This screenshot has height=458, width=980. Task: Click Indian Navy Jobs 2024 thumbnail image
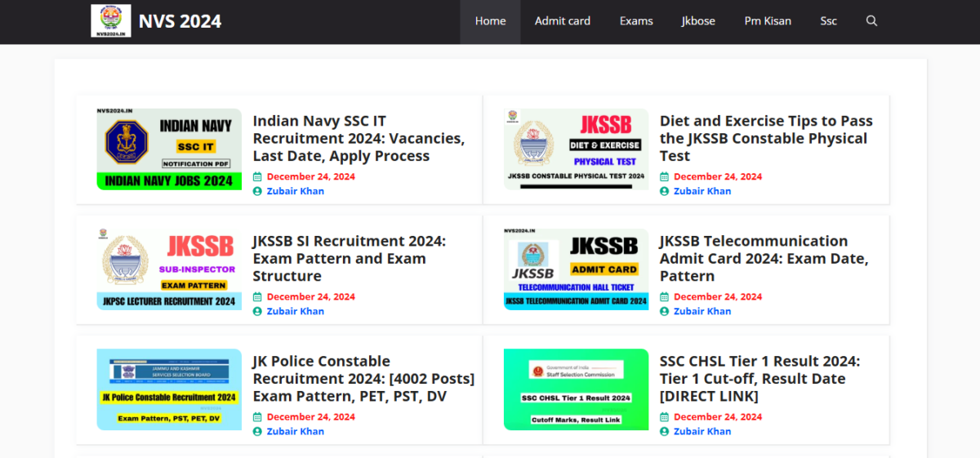(169, 149)
